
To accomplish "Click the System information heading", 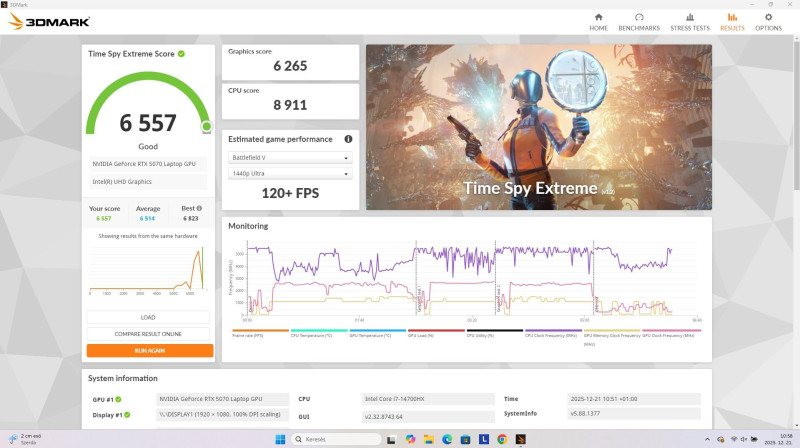I will point(122,378).
